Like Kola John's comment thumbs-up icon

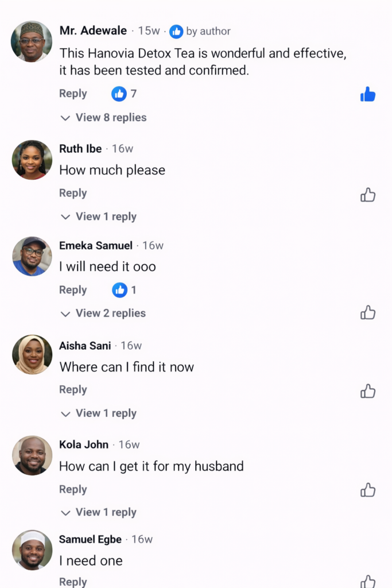[x=368, y=490]
